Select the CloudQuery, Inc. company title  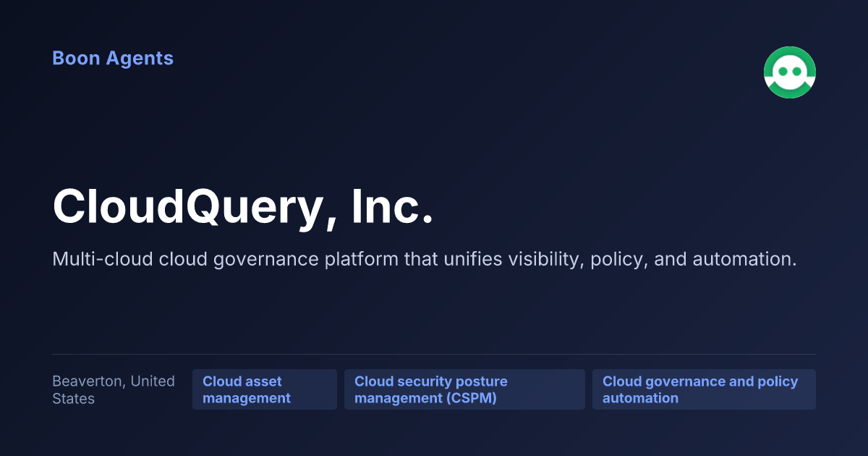[243, 207]
